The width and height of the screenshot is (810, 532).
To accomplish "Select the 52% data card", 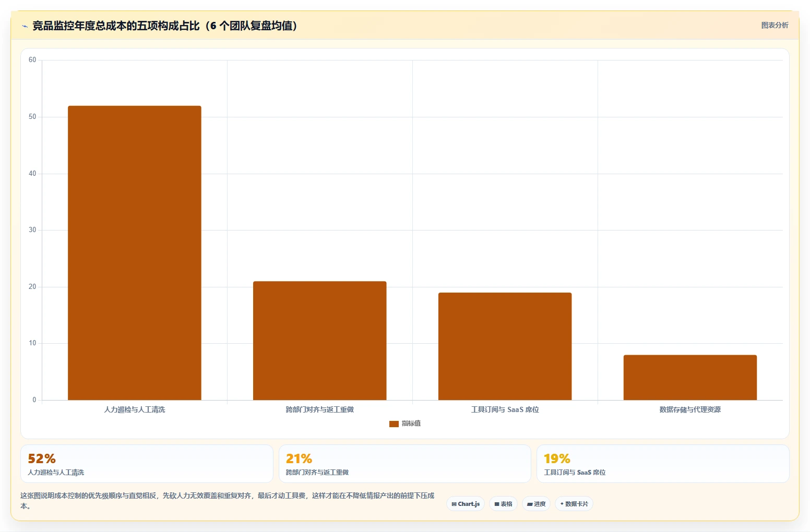I will pyautogui.click(x=147, y=464).
